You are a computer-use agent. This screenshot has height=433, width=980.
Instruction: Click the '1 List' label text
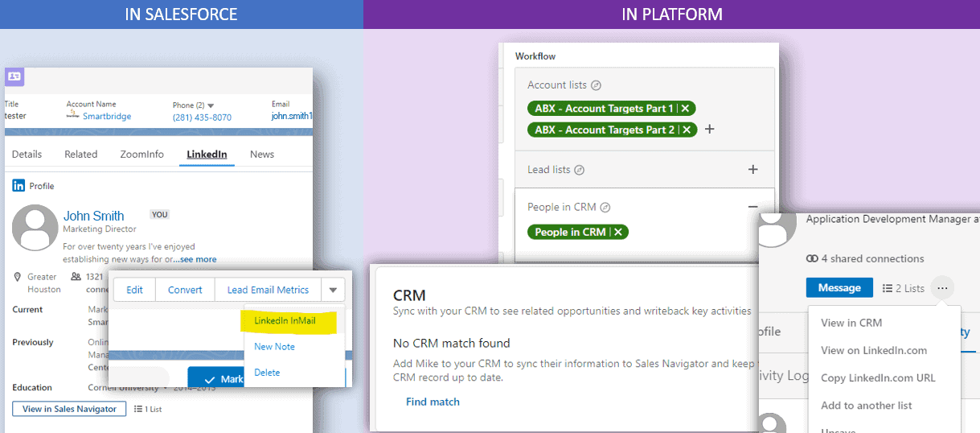[153, 409]
